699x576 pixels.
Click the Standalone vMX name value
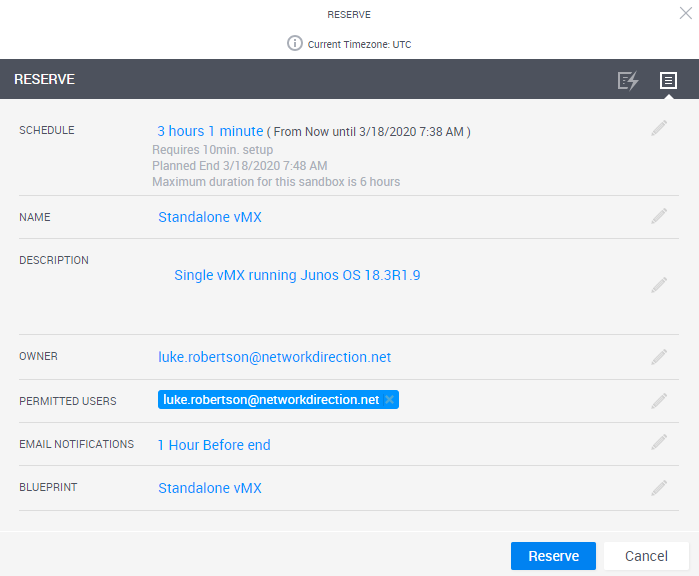(210, 217)
